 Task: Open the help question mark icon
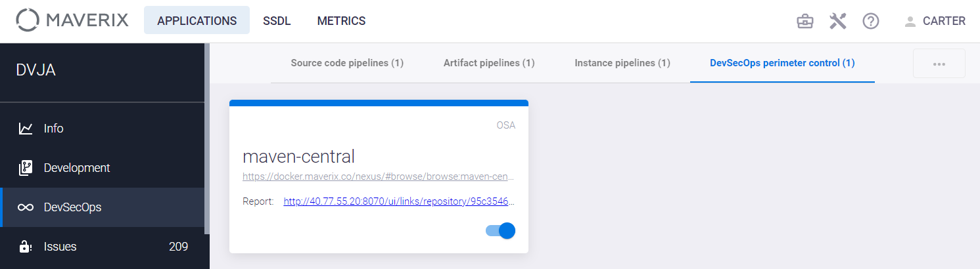click(871, 21)
